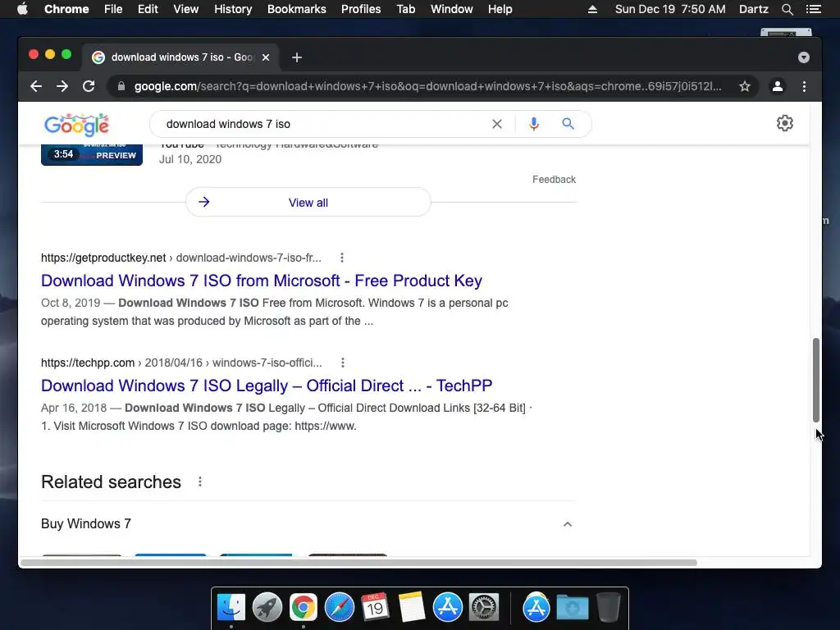Open Spotlight search in menu bar
The width and height of the screenshot is (840, 630).
pyautogui.click(x=787, y=9)
